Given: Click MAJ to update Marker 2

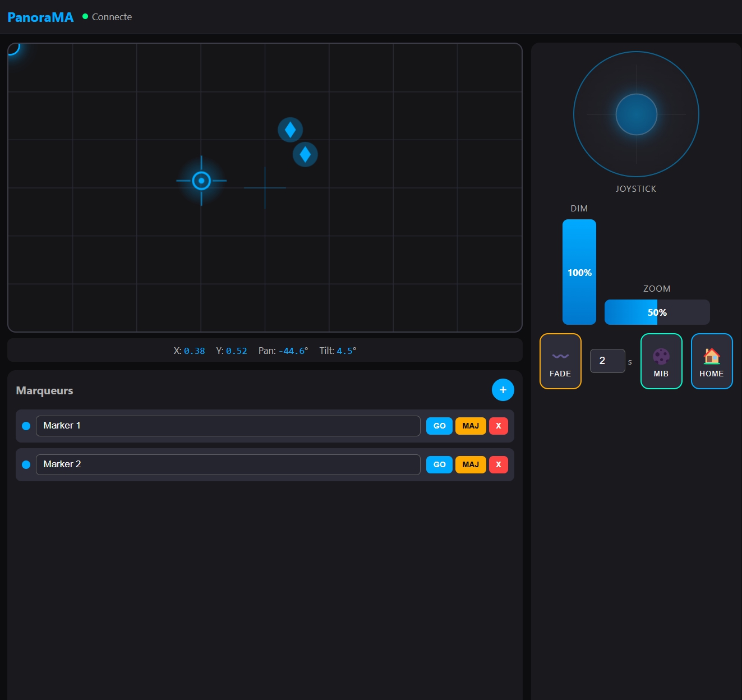Looking at the screenshot, I should pyautogui.click(x=471, y=464).
